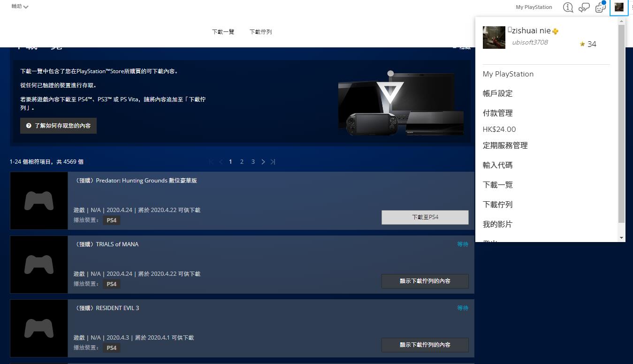Viewport: 633px width, 364px height.
Task: Click Predator: Hunting Grounds game thumbnail
Action: (x=39, y=201)
